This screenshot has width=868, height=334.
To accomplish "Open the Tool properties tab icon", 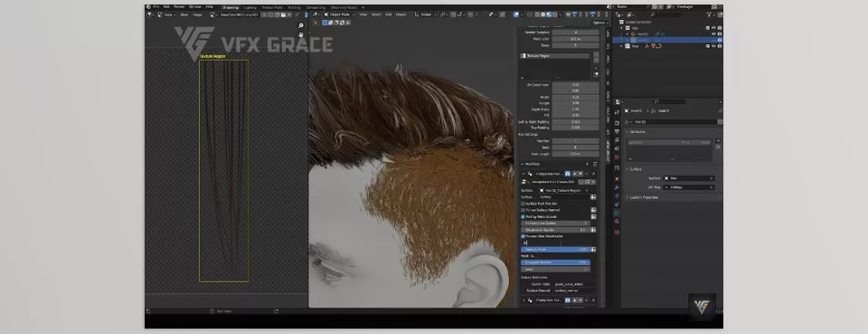I will 617,112.
